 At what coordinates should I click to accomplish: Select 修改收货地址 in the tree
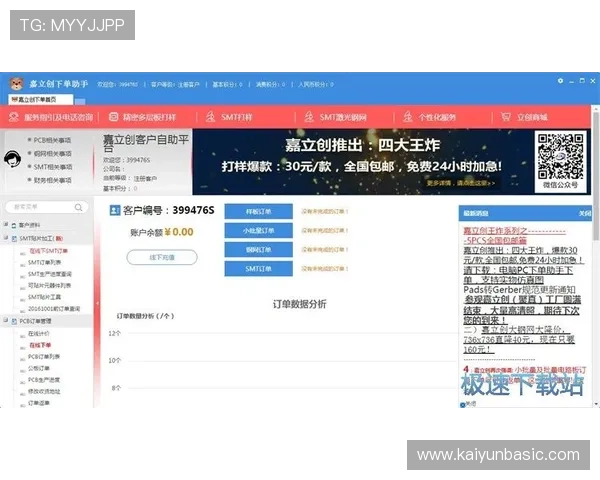pyautogui.click(x=44, y=392)
